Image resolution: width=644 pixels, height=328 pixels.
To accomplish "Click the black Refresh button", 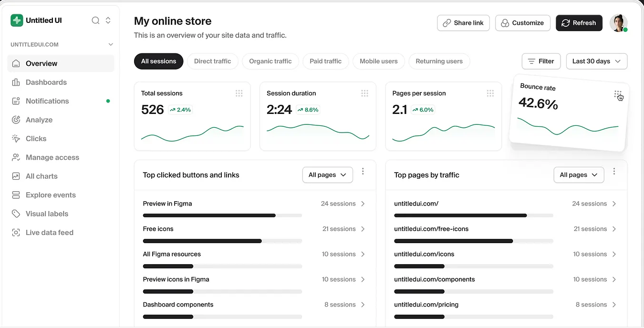I will point(579,23).
